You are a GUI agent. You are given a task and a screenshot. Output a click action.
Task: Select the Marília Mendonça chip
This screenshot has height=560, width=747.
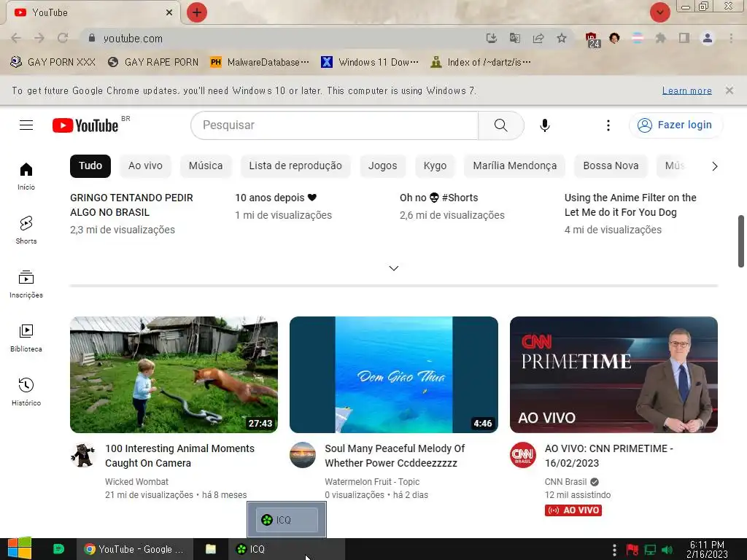[x=514, y=166]
